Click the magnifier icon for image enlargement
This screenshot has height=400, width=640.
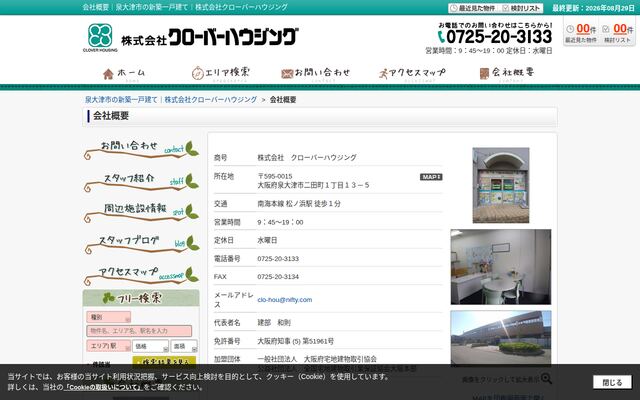[546, 378]
